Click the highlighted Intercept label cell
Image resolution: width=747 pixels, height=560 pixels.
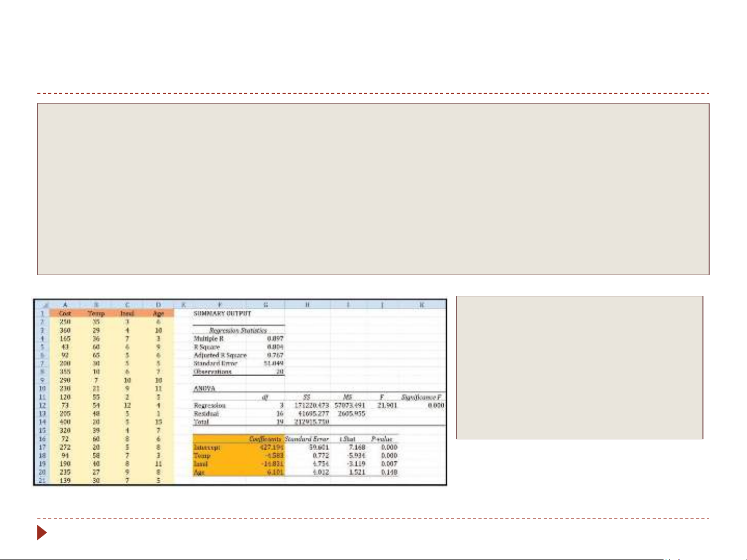coord(207,447)
